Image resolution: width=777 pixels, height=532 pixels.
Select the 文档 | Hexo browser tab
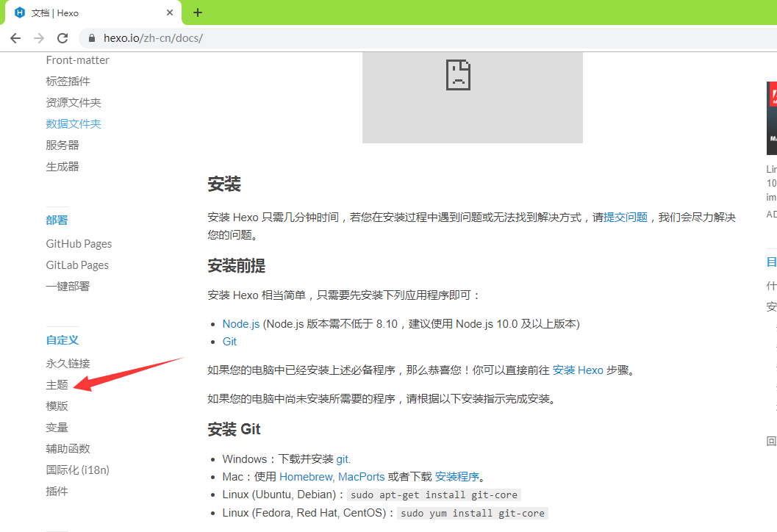[93, 13]
